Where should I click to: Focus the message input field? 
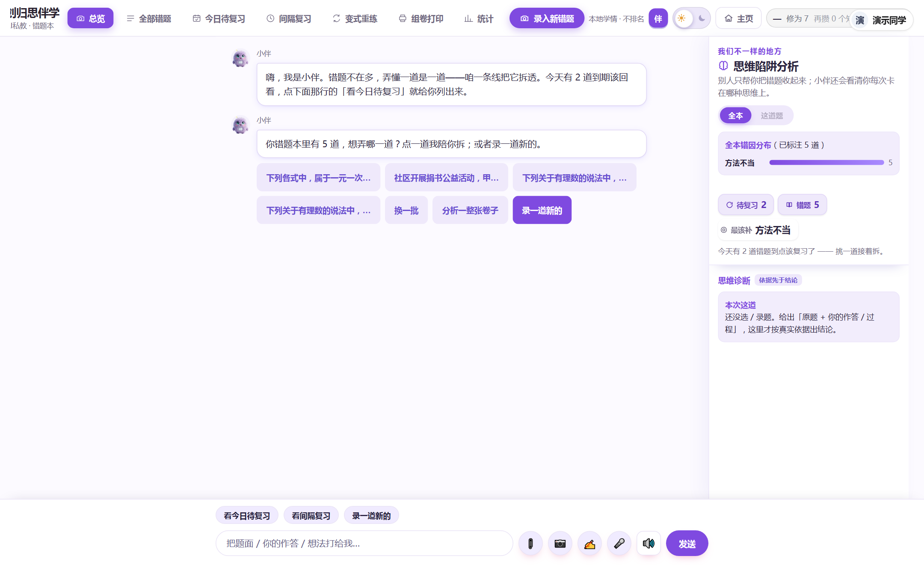pyautogui.click(x=364, y=543)
